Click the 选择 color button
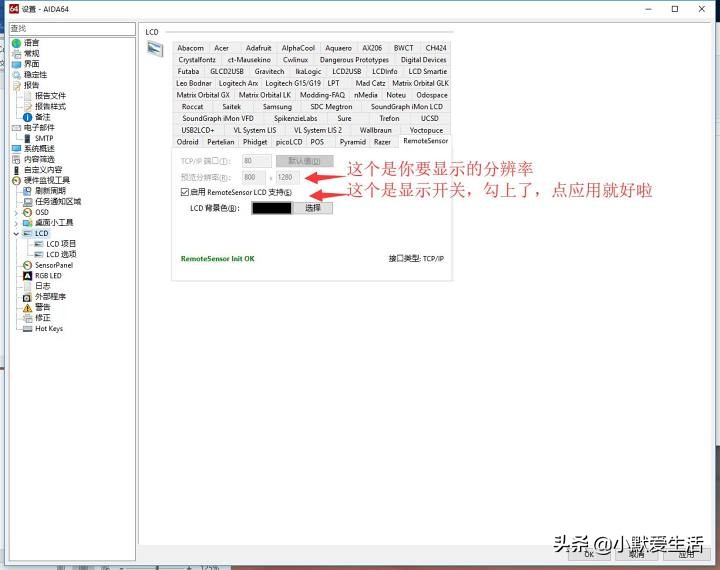 (x=313, y=208)
